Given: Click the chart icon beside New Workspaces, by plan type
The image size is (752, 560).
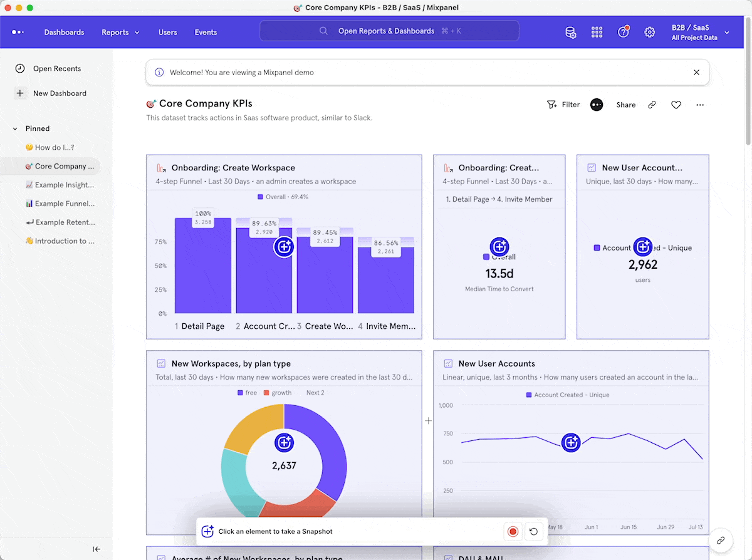Looking at the screenshot, I should tap(161, 363).
